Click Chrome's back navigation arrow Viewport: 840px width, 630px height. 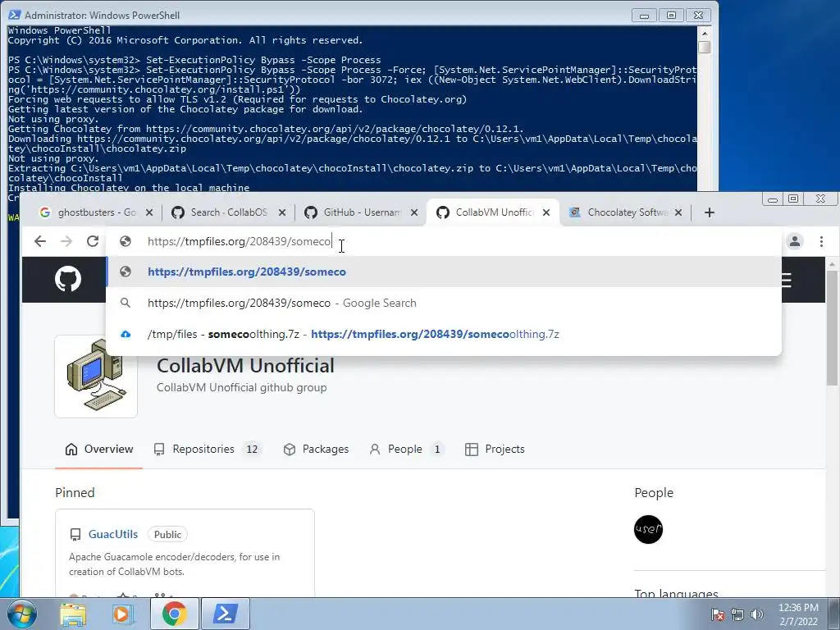[x=39, y=242]
